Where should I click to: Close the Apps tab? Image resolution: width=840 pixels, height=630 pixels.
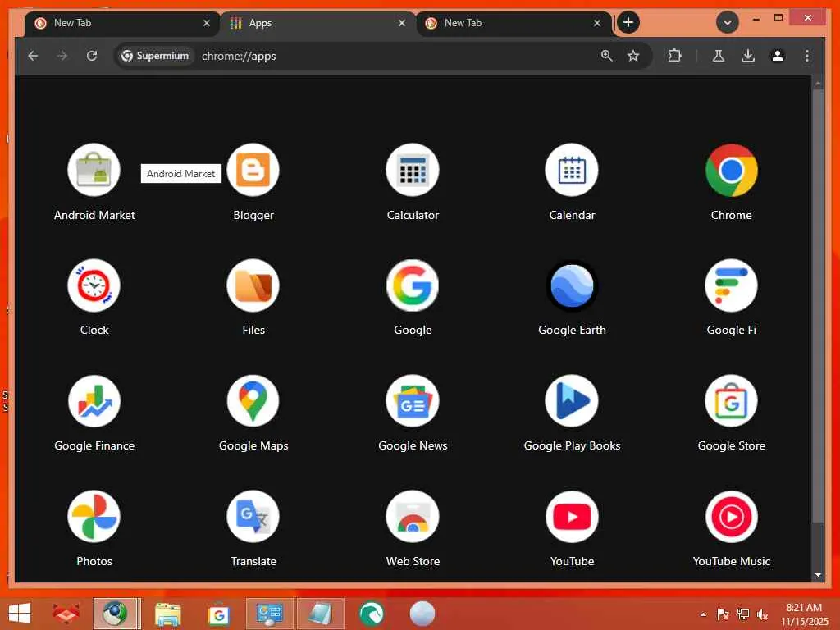tap(402, 23)
